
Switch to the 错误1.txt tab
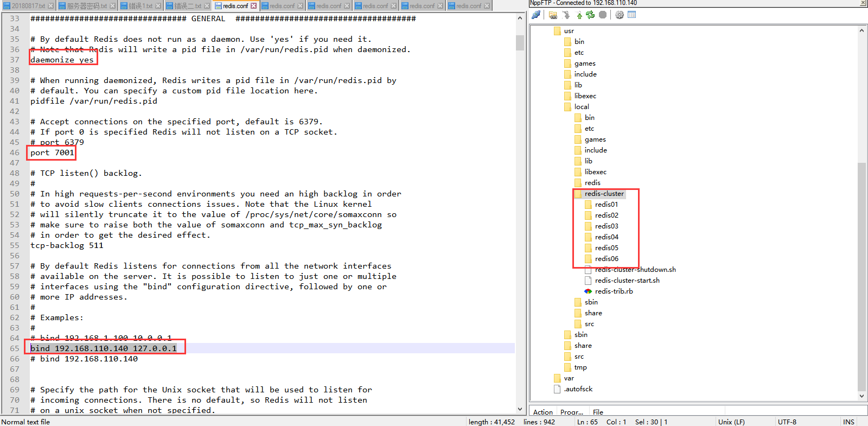pyautogui.click(x=140, y=6)
